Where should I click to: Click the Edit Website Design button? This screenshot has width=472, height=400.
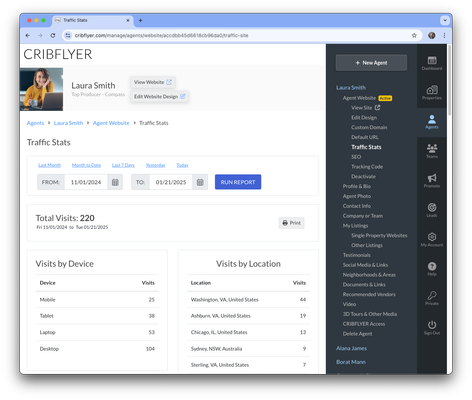(x=159, y=96)
